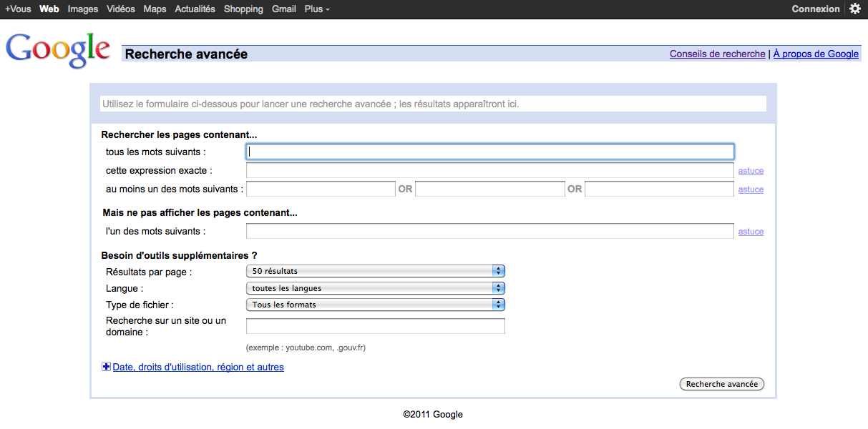Click the 'Besoin d'outils supplémentaires ?' heading
Viewport: 868px width, 429px height.
pos(180,255)
